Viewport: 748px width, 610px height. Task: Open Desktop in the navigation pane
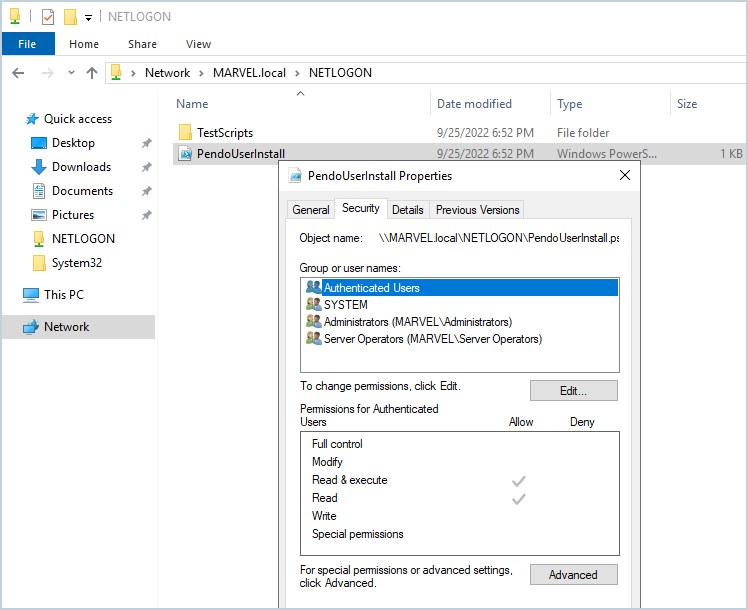[73, 143]
